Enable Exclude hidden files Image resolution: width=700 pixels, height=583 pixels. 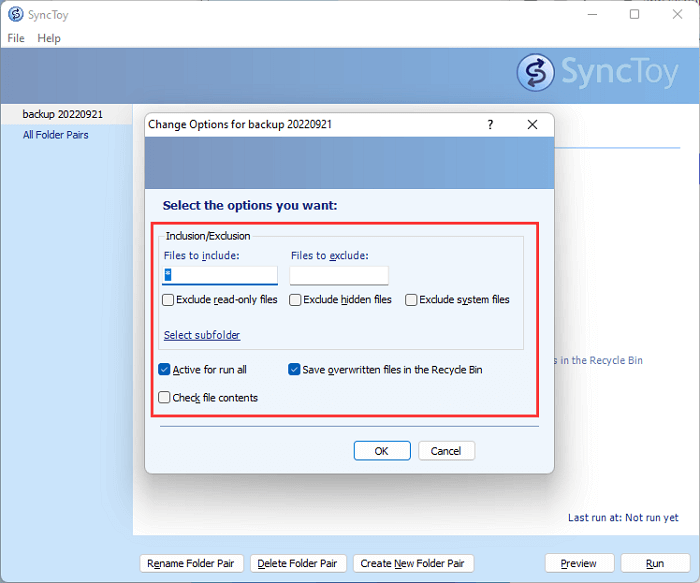coord(295,300)
